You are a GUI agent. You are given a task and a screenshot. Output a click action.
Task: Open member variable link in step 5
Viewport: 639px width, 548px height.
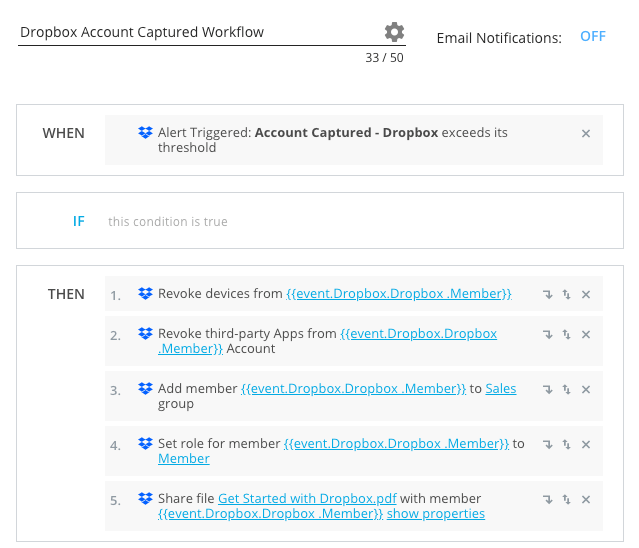[271, 514]
